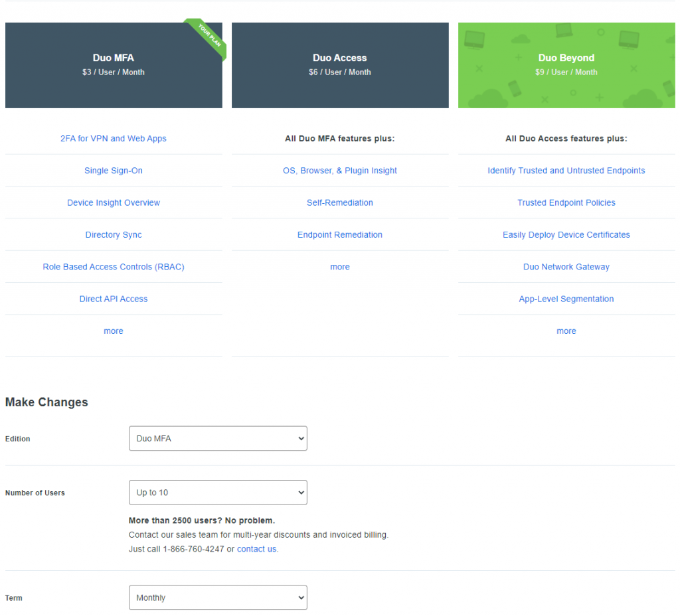Open the Single Sign-On feature link
Screen dimensions: 680x616
click(113, 171)
